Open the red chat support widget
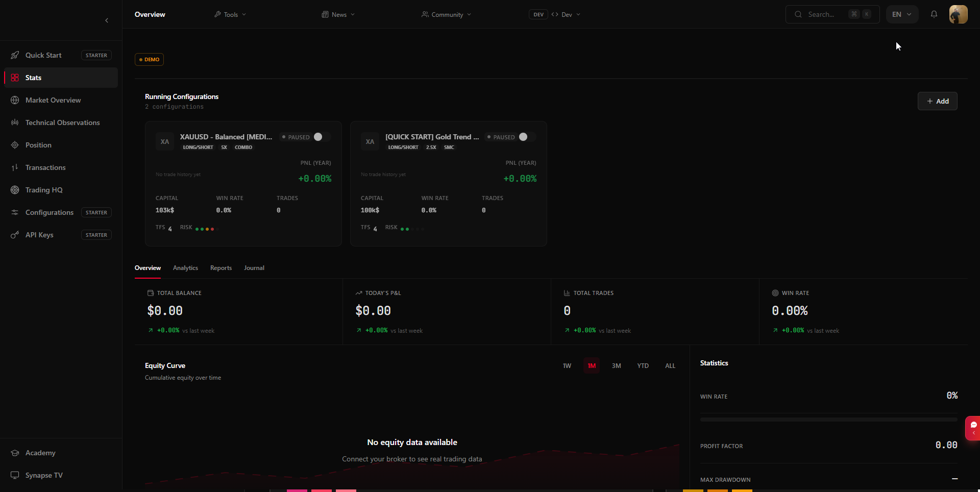Image resolution: width=980 pixels, height=492 pixels. click(973, 428)
